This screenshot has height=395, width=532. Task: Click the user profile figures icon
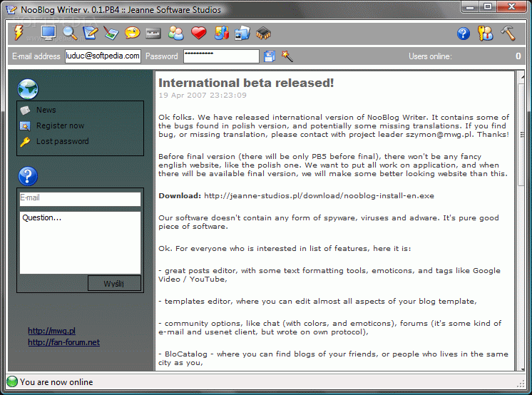click(485, 34)
